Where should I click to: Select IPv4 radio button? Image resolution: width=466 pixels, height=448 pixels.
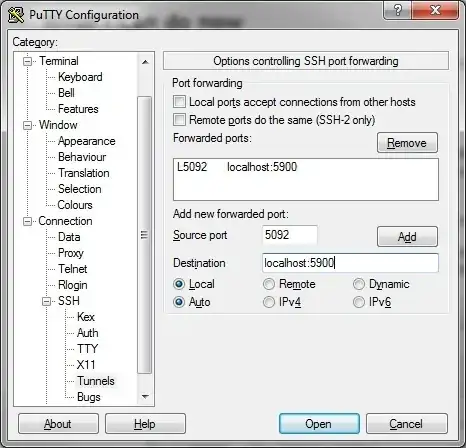269,302
